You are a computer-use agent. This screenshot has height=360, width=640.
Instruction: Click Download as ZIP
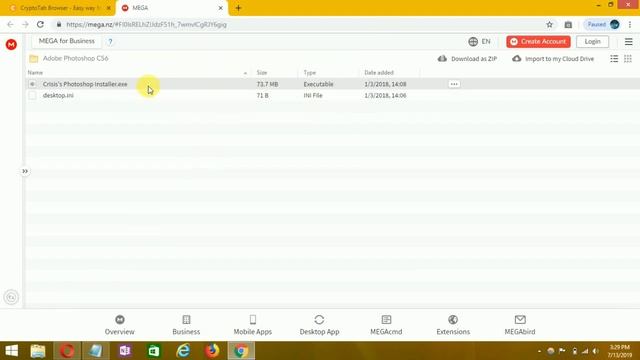click(468, 59)
